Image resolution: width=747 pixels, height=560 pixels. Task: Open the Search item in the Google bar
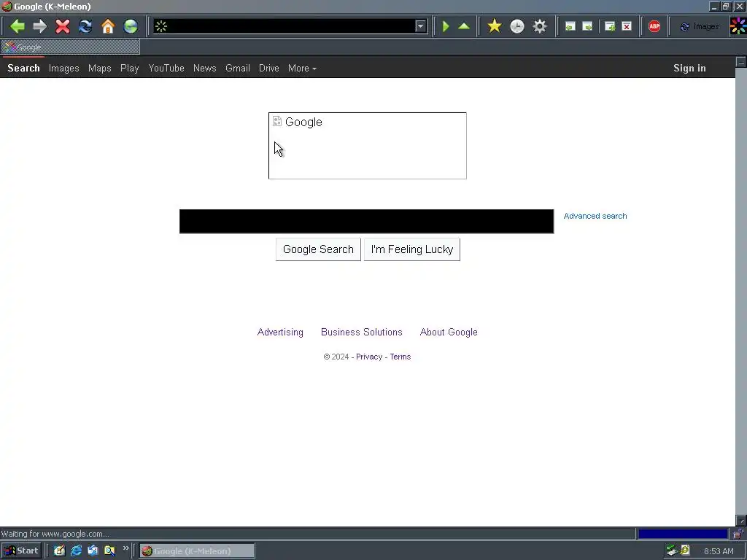[x=23, y=68]
